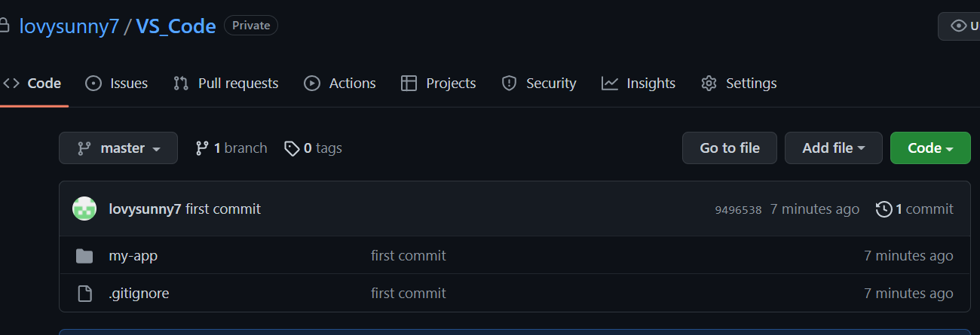Click the commit history clock icon

(884, 209)
